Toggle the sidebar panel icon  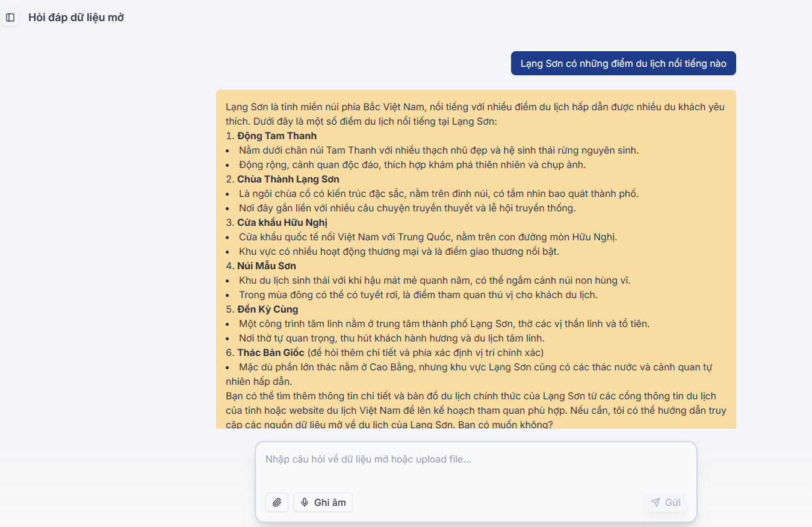point(10,17)
